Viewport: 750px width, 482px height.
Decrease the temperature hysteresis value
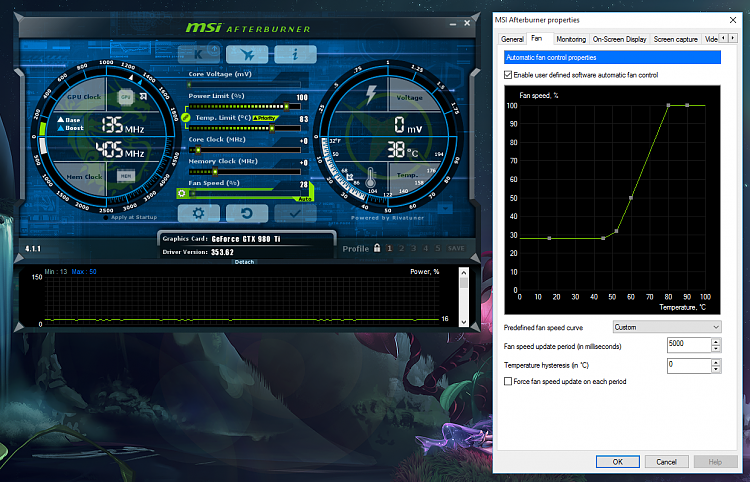[716, 369]
